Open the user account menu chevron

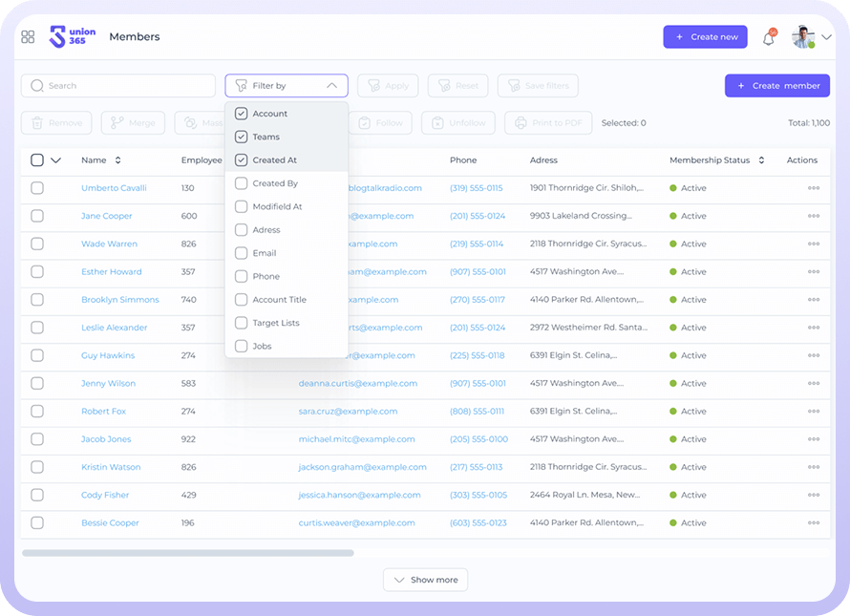827,38
